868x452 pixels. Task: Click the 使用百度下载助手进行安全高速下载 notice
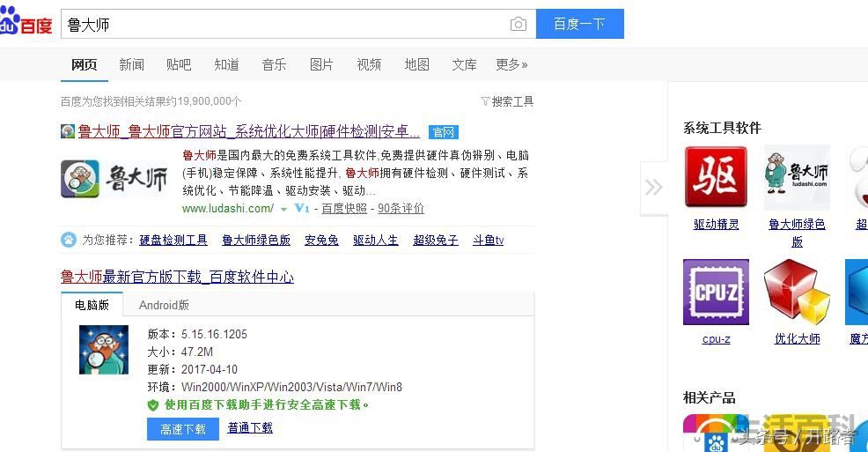(266, 405)
